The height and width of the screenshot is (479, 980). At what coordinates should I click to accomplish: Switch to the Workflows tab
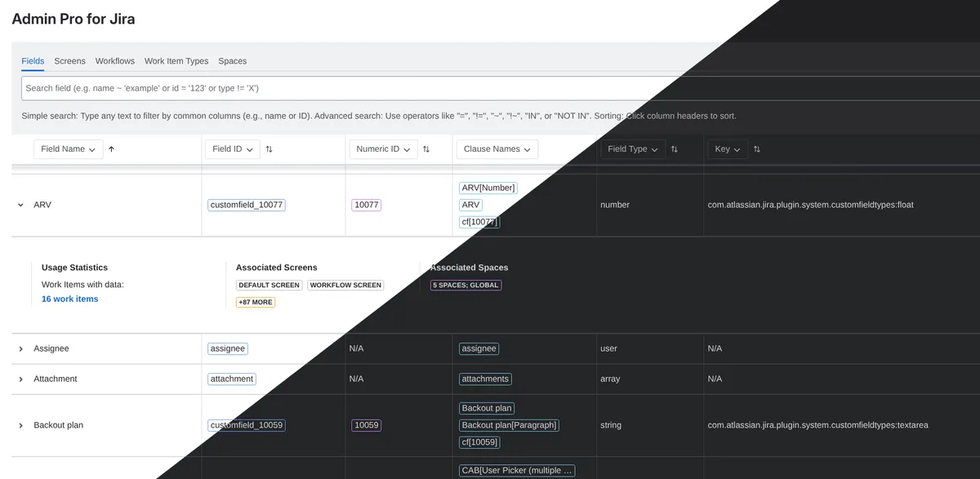[x=115, y=61]
